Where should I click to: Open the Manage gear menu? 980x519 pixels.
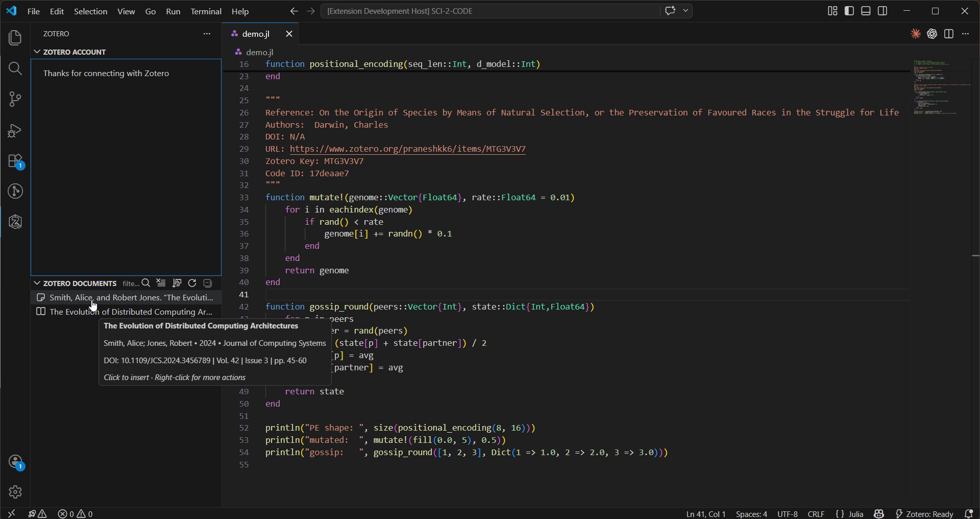(15, 492)
